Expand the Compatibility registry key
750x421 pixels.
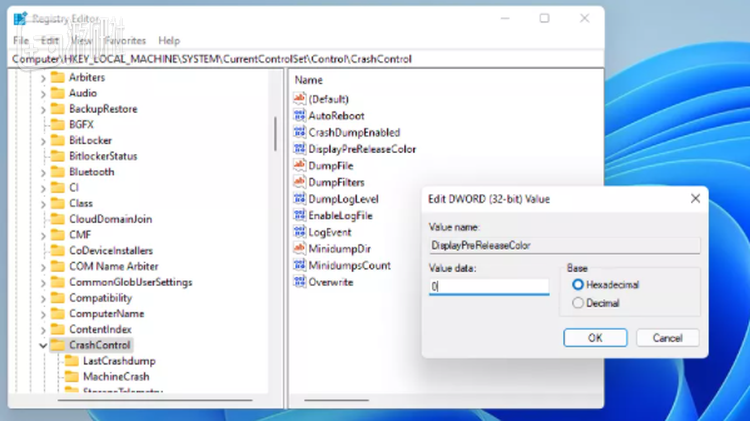point(43,298)
